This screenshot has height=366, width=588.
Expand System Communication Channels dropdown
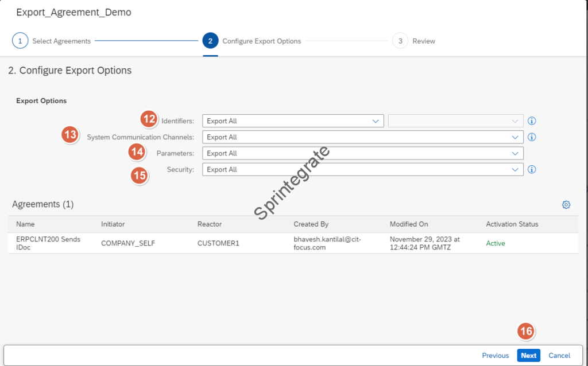click(362, 137)
